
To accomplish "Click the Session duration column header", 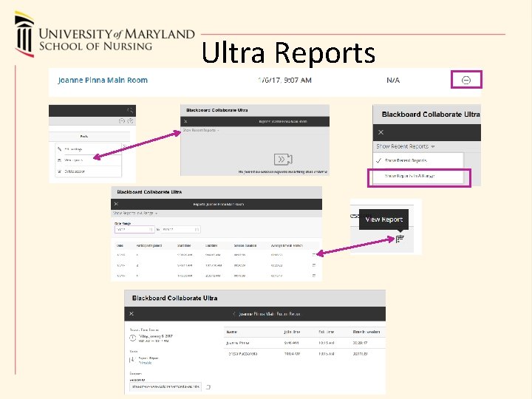I will click(245, 245).
